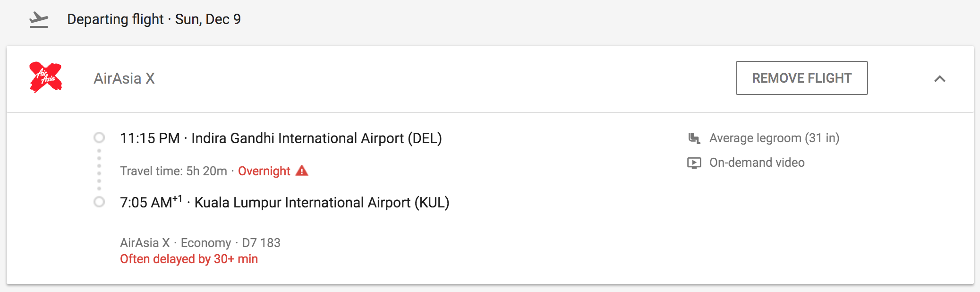The width and height of the screenshot is (980, 292).
Task: Click the dotted route line between stops
Action: (99, 170)
